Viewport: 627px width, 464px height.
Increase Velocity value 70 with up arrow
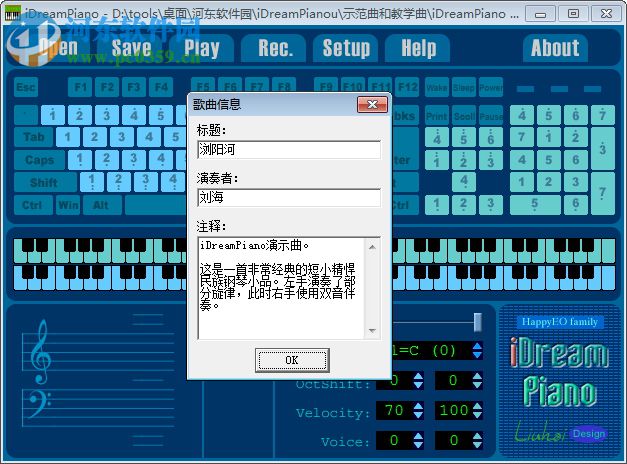coord(418,406)
